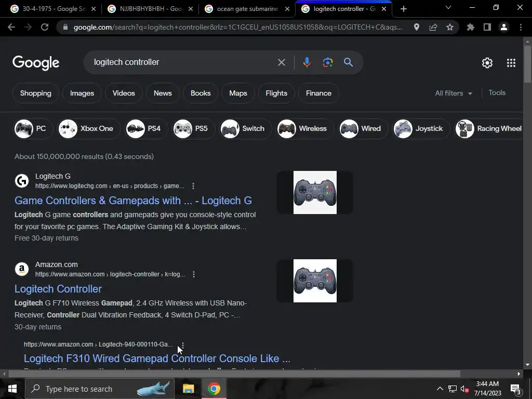Image resolution: width=532 pixels, height=399 pixels.
Task: Search by image with Google Lens
Action: (x=327, y=62)
